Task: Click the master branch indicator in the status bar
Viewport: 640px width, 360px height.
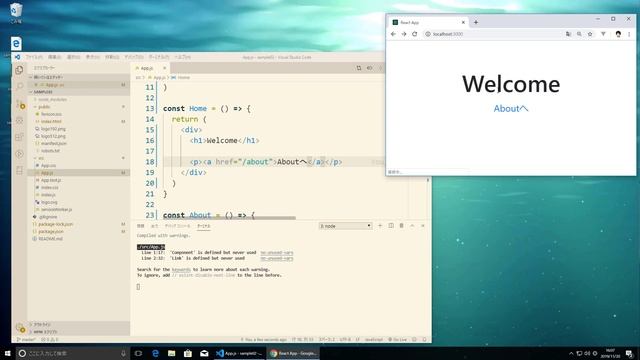Action: (26, 340)
